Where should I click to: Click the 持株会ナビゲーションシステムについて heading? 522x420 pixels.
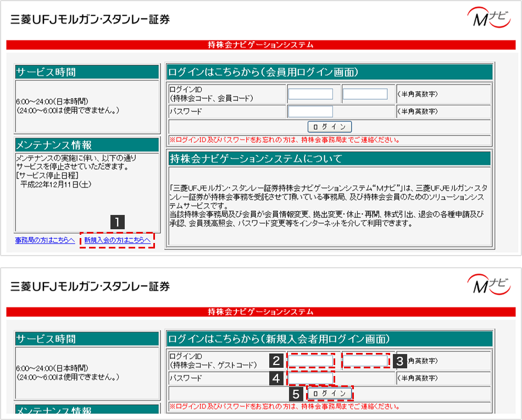pos(329,158)
